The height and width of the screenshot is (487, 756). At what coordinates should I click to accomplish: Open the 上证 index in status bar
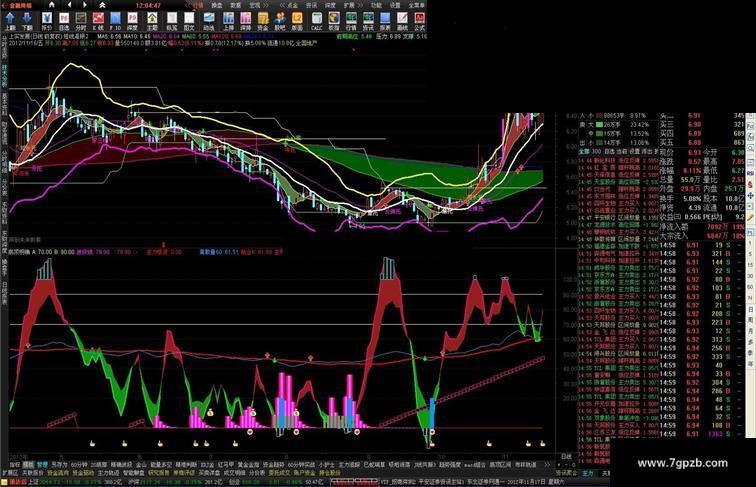[x=32, y=482]
